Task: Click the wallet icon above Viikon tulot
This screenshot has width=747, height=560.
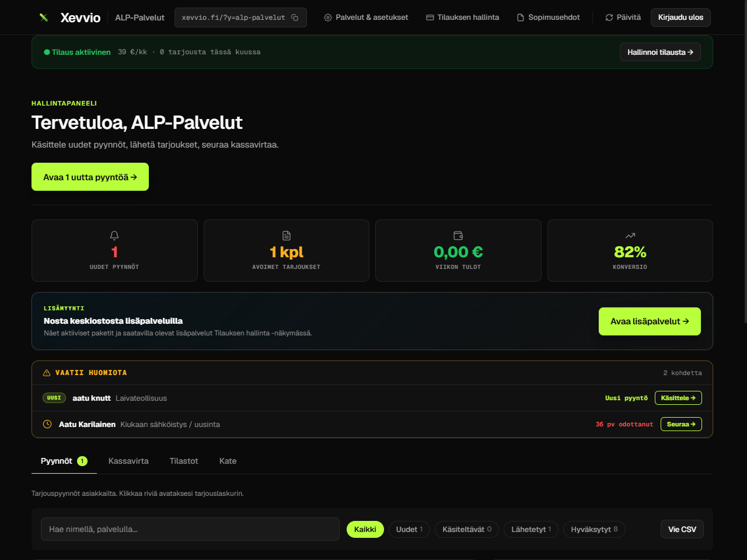Action: [458, 236]
